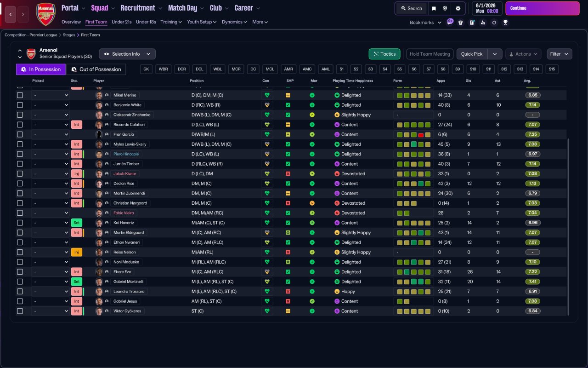Switch to Out of Possession tab
This screenshot has height=368, width=588.
coord(96,69)
